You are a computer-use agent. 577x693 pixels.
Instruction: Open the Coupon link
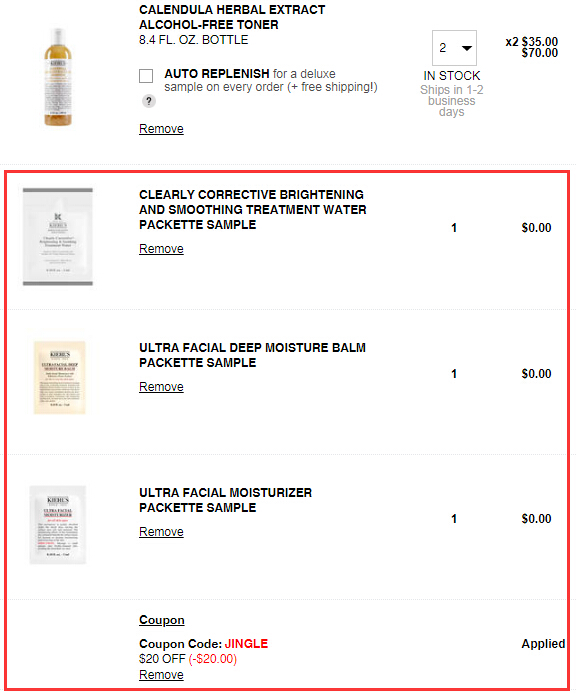click(162, 620)
